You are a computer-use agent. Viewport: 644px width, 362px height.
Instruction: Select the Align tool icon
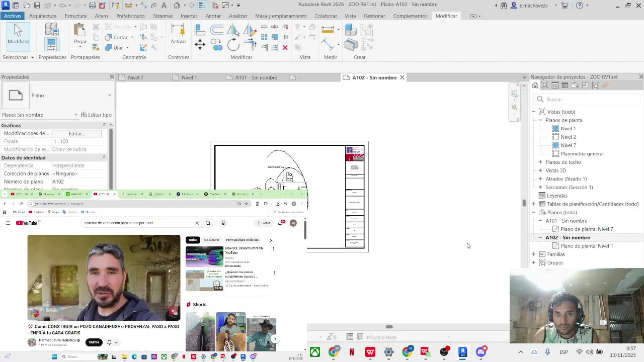tap(200, 30)
